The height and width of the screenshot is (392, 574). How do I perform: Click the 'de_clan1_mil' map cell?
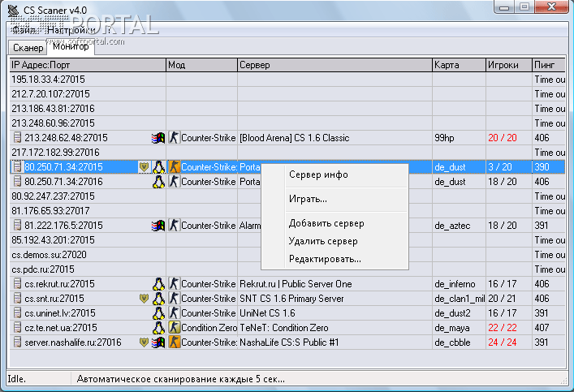point(460,299)
